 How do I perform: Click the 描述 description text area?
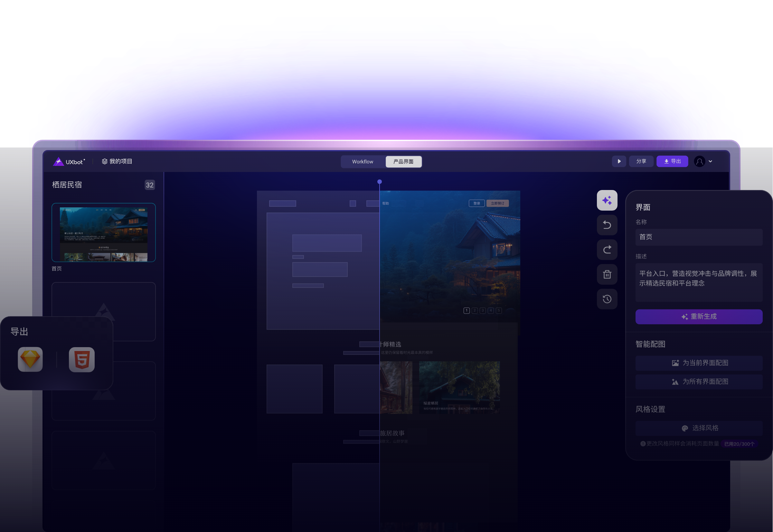[699, 283]
